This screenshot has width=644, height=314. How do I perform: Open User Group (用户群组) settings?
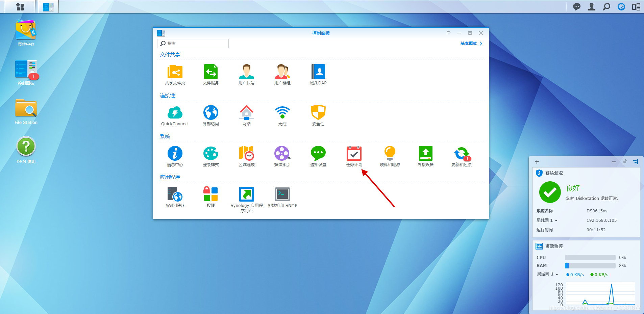tap(282, 72)
